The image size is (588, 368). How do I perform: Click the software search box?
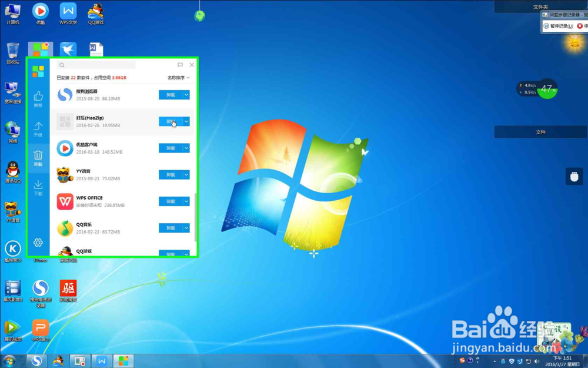point(96,65)
